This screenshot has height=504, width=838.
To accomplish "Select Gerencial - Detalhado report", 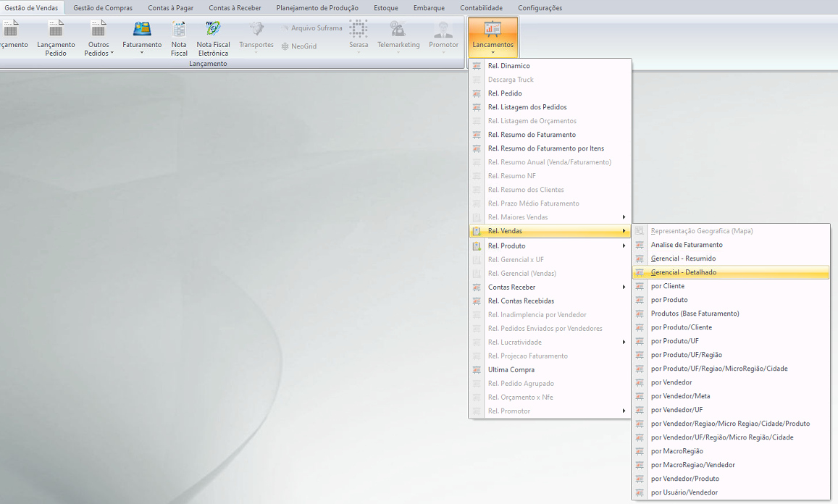I will click(x=683, y=272).
